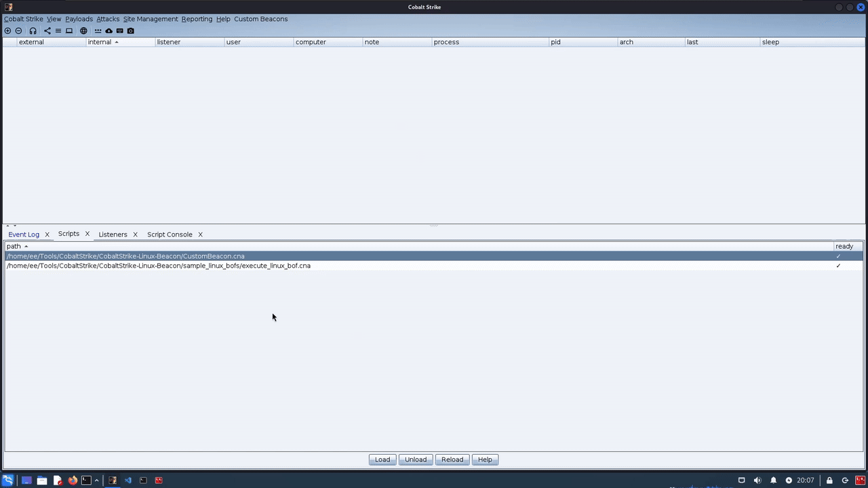Expand the terminal launcher dropdown arrow
868x488 pixels.
pos(96,481)
